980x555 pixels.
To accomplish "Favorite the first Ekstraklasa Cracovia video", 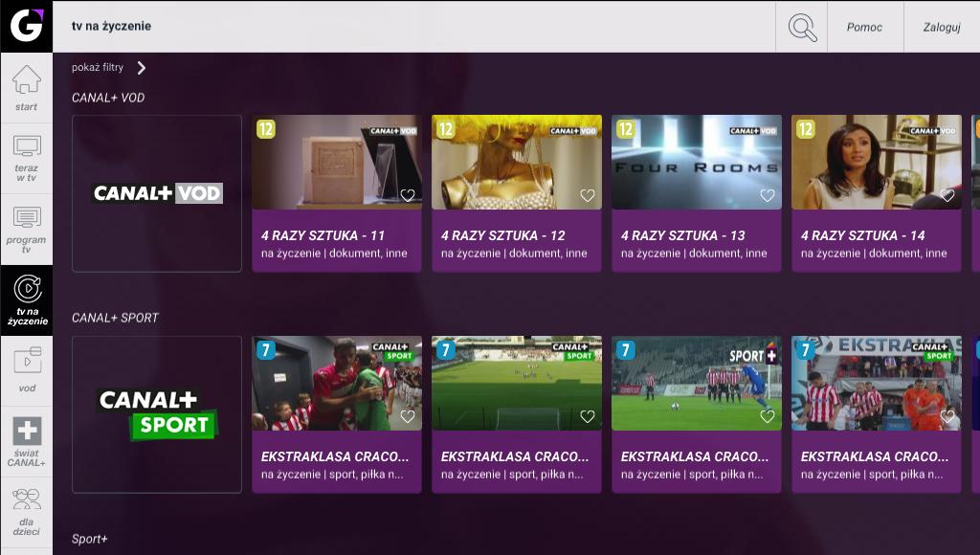I will click(x=408, y=417).
